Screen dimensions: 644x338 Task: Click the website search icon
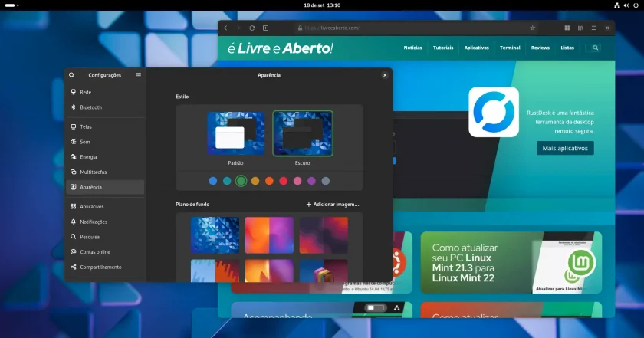point(595,48)
